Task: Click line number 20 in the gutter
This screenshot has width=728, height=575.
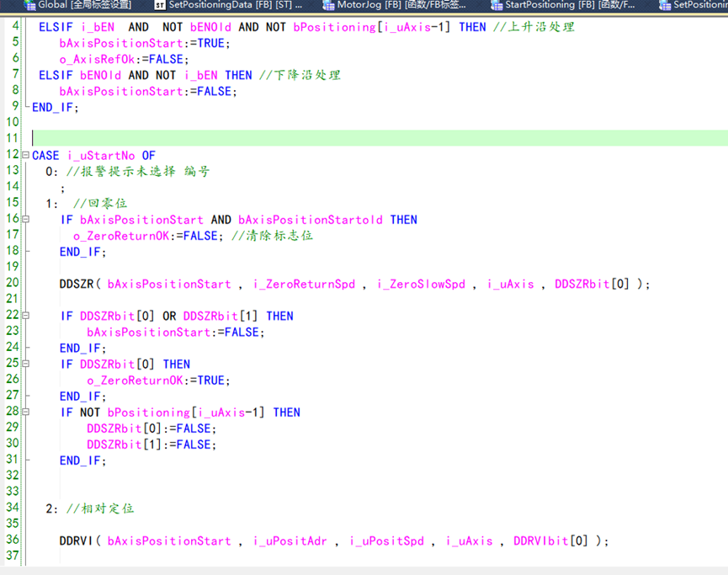Action: tap(12, 284)
